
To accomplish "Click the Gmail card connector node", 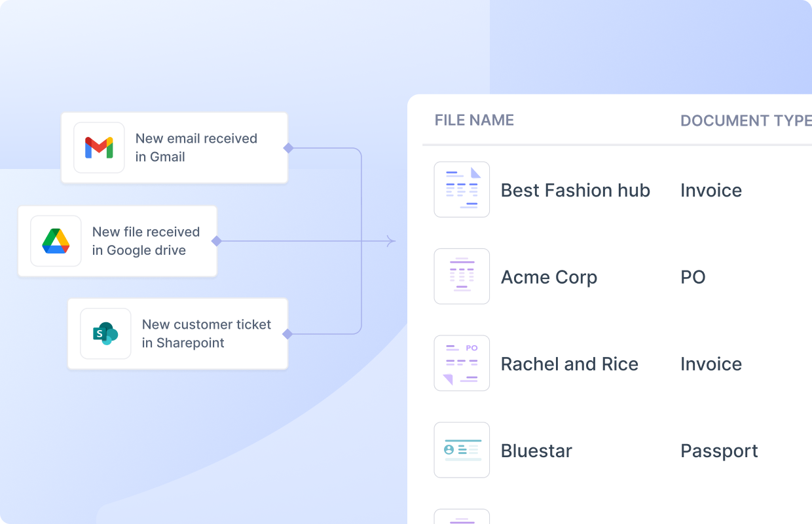I will pos(288,148).
